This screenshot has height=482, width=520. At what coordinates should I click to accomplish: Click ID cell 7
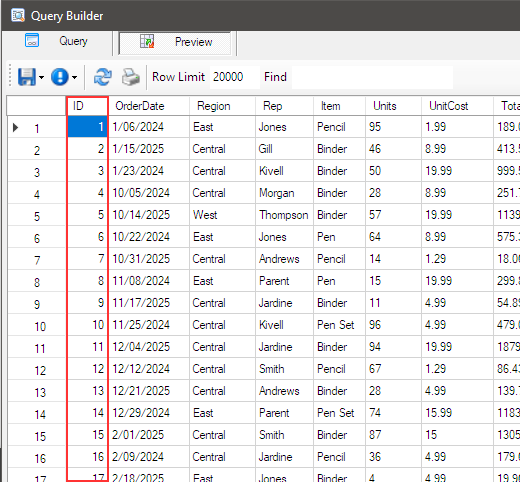click(87, 259)
